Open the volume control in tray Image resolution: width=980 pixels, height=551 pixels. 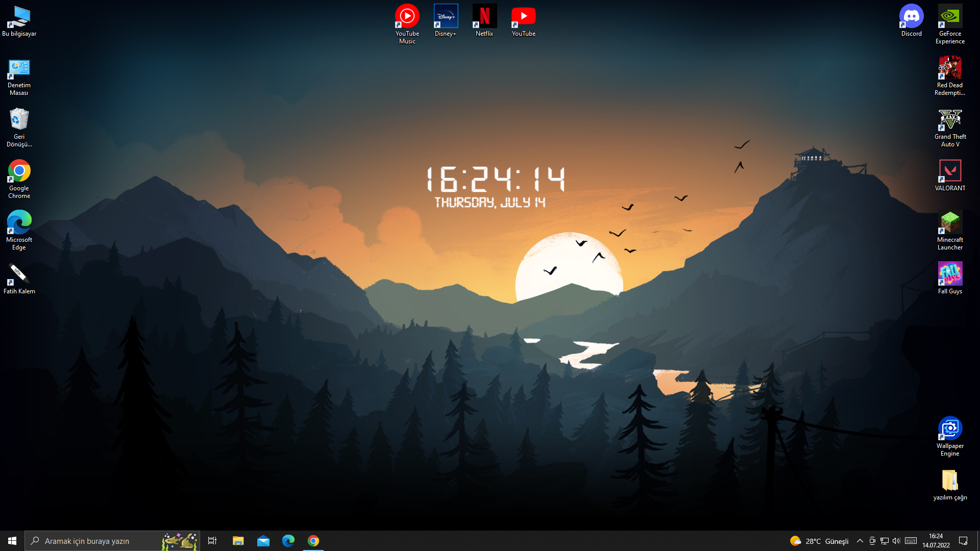(896, 541)
